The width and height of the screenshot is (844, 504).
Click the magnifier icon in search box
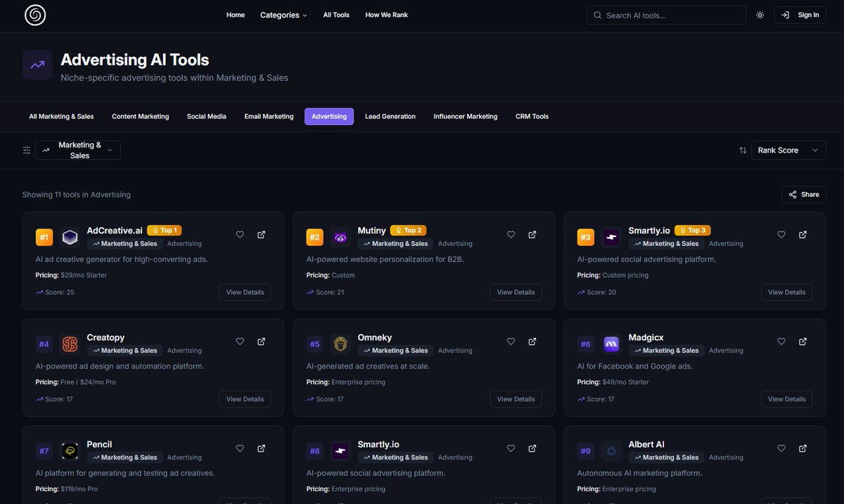[598, 15]
